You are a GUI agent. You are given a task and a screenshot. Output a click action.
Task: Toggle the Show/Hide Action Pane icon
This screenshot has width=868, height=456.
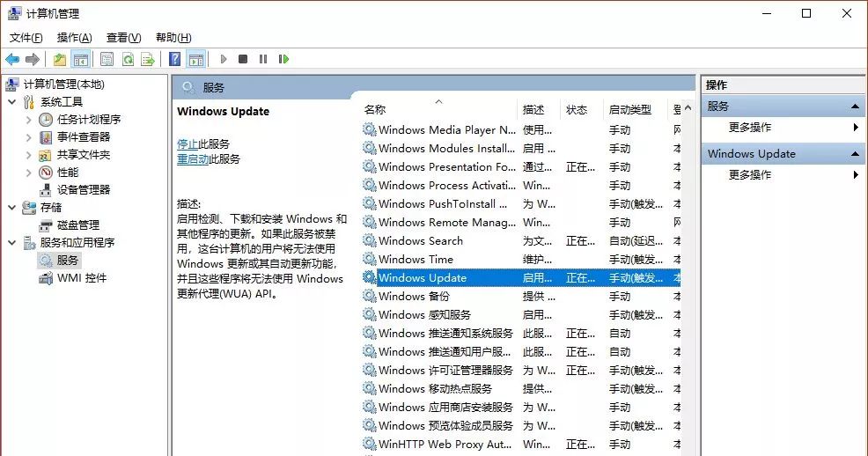pyautogui.click(x=196, y=59)
